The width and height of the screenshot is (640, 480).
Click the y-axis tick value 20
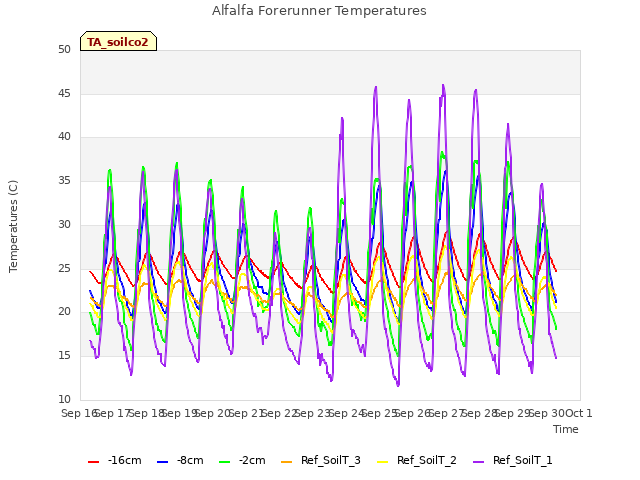point(64,311)
